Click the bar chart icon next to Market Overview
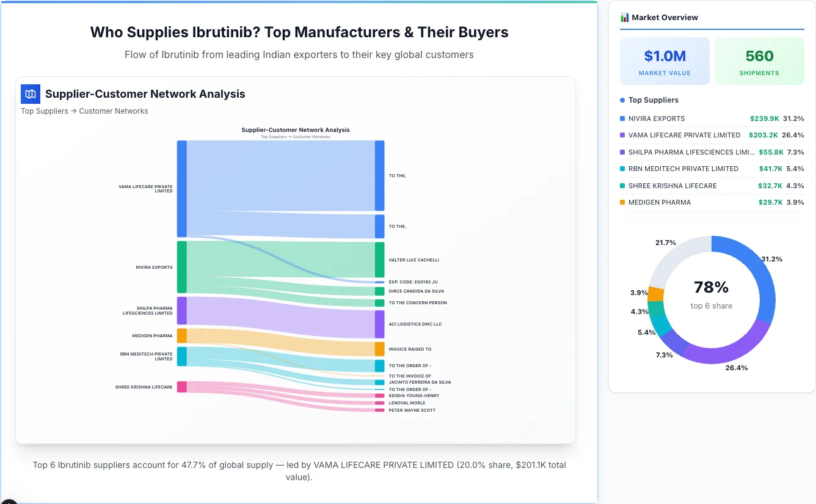816x504 pixels. 623,18
